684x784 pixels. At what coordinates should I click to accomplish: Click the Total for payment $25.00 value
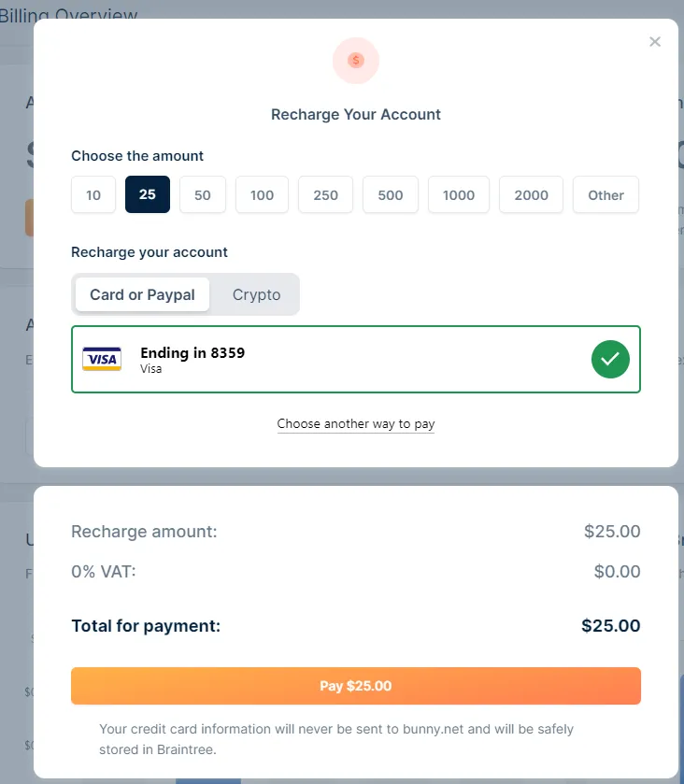click(610, 626)
